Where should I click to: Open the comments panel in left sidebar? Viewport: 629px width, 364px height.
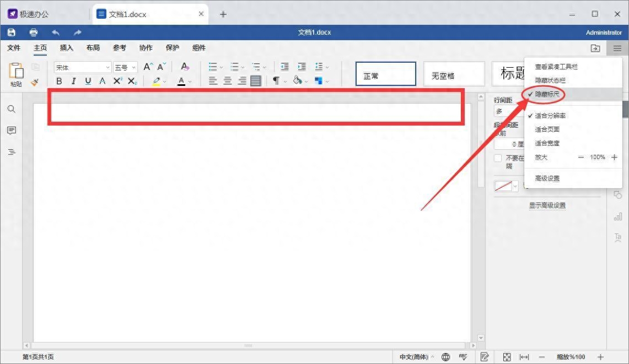click(x=12, y=131)
